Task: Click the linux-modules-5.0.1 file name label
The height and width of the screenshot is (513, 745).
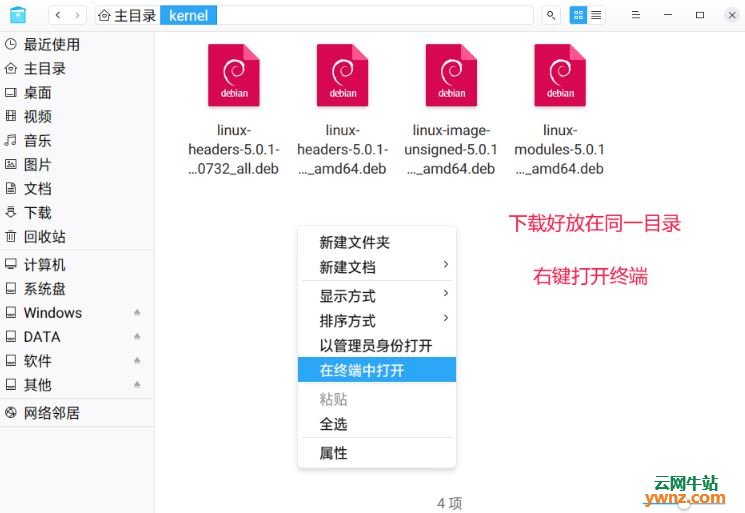Action: click(560, 149)
